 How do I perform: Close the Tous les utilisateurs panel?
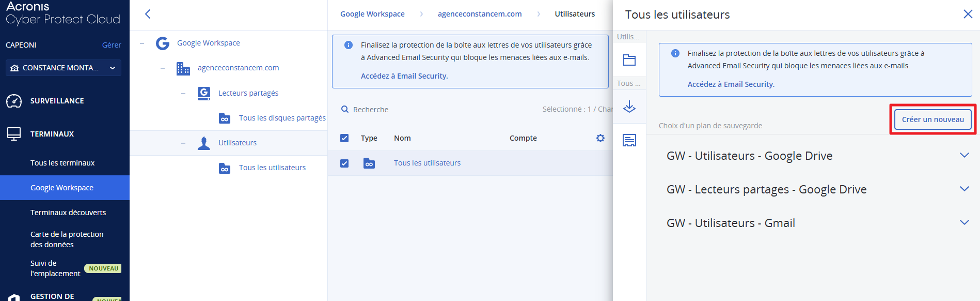(x=968, y=14)
